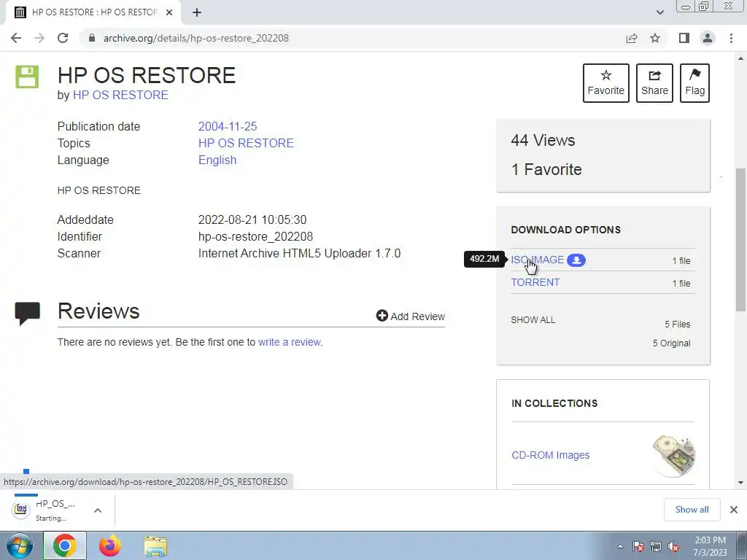
Task: Select the HP OS RESTORE browser tab
Action: click(94, 12)
